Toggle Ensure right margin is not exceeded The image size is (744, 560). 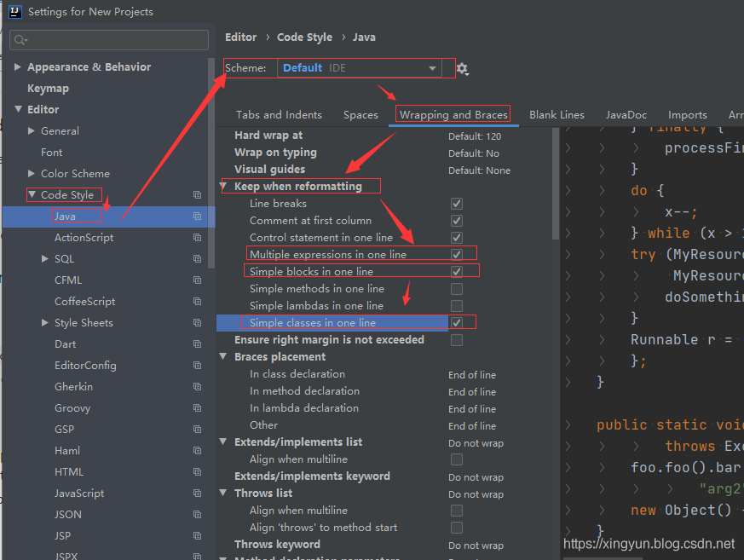pos(457,340)
